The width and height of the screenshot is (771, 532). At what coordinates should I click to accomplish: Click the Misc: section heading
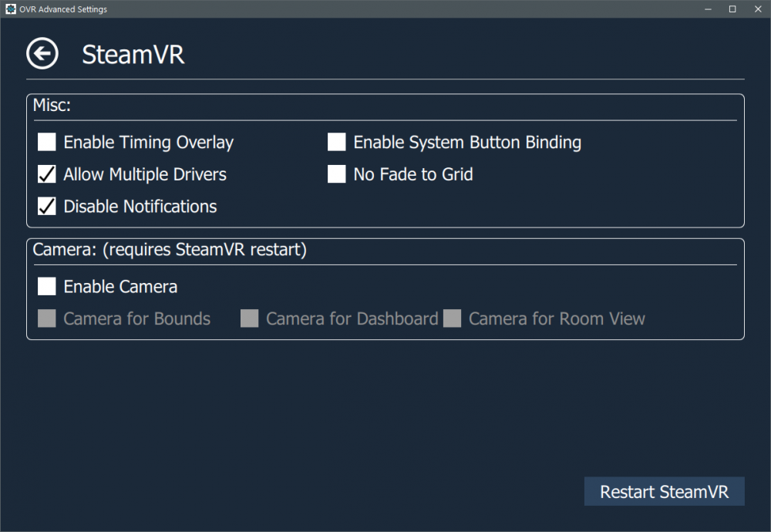click(52, 105)
